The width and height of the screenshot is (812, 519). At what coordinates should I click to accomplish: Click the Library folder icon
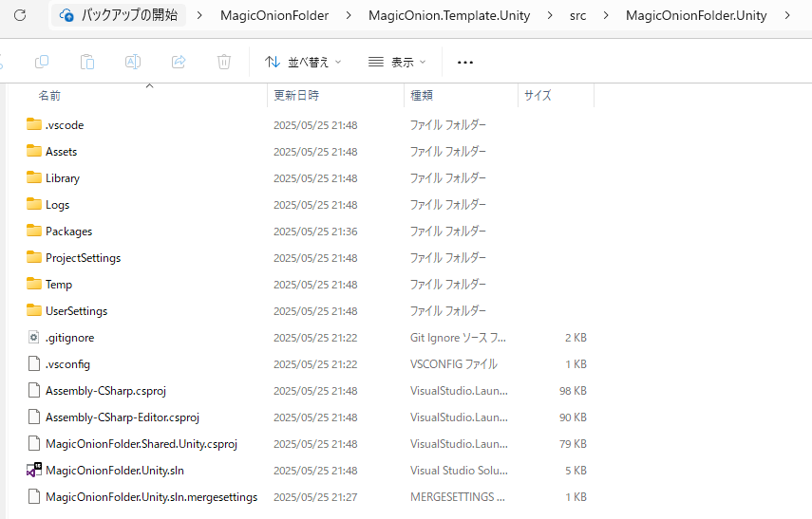point(33,177)
